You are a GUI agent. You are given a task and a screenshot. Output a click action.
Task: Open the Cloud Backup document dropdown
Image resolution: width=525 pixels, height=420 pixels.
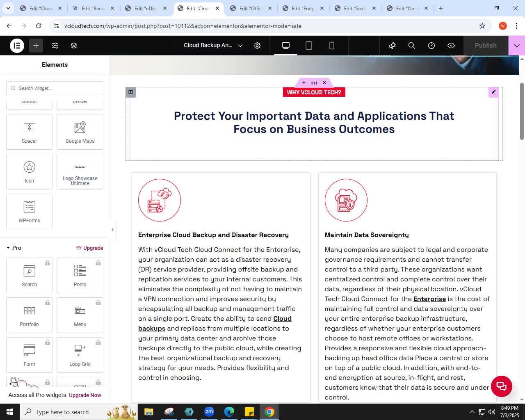[213, 46]
